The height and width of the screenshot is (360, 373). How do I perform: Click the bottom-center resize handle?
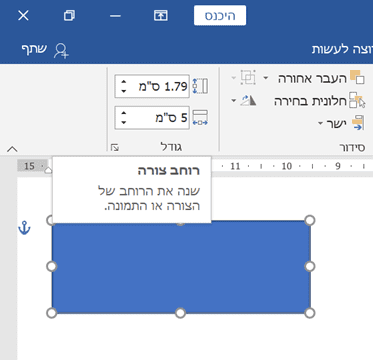coord(180,313)
